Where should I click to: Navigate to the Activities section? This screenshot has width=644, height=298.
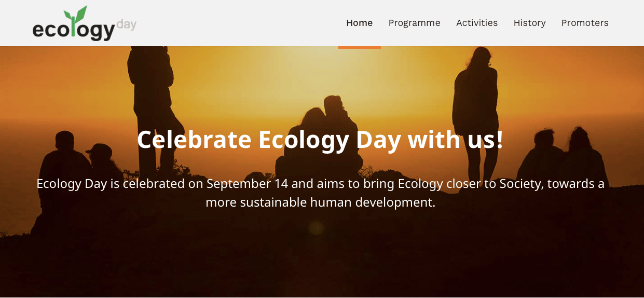476,23
